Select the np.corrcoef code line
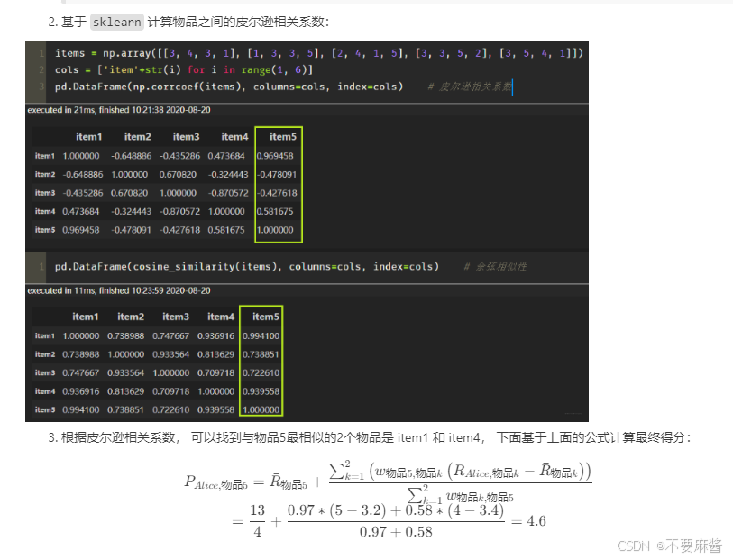 234,84
